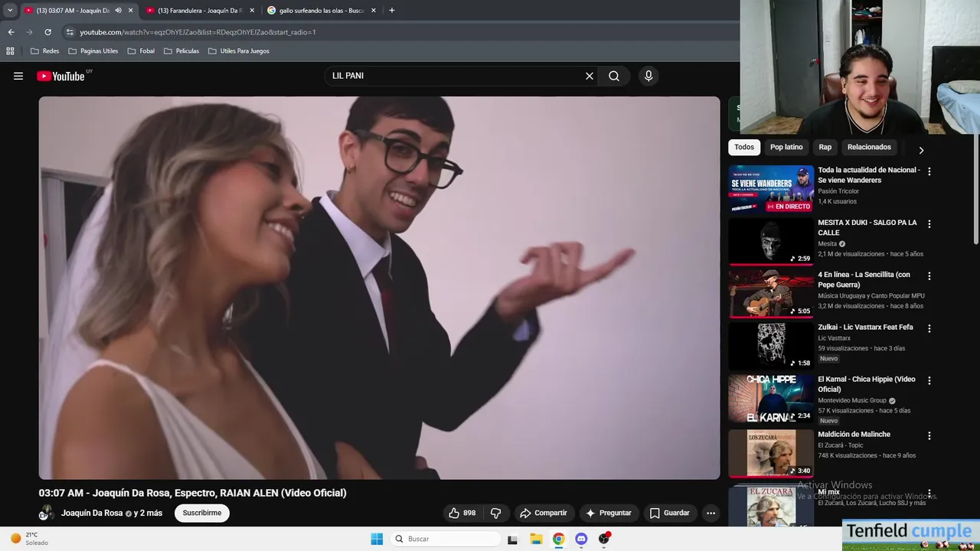Open the Fobal bookmarks folder
Viewport: 980px width, 551px height.
pos(141,51)
